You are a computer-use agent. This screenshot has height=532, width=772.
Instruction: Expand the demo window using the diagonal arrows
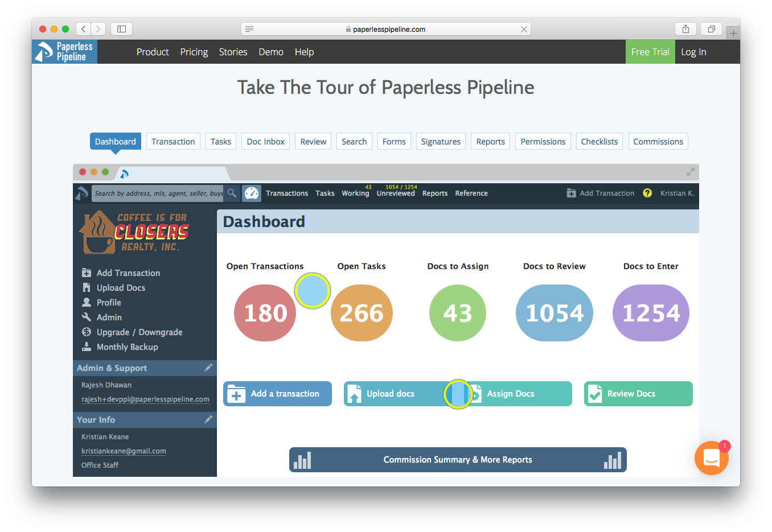pyautogui.click(x=690, y=171)
